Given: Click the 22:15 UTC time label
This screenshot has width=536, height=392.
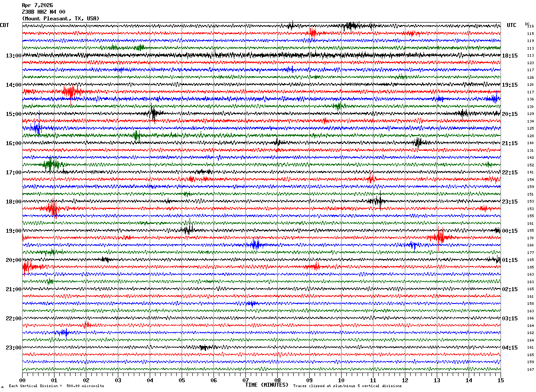Looking at the screenshot, I should 510,173.
